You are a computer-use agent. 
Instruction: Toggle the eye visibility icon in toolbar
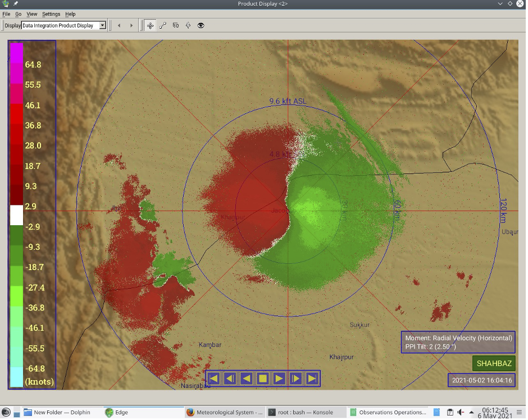pyautogui.click(x=201, y=25)
